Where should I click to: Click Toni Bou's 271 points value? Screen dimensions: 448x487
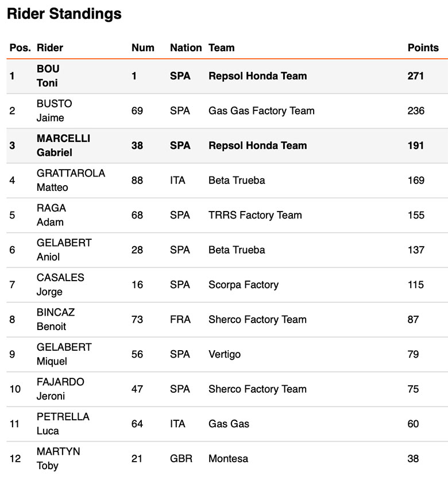pyautogui.click(x=416, y=76)
